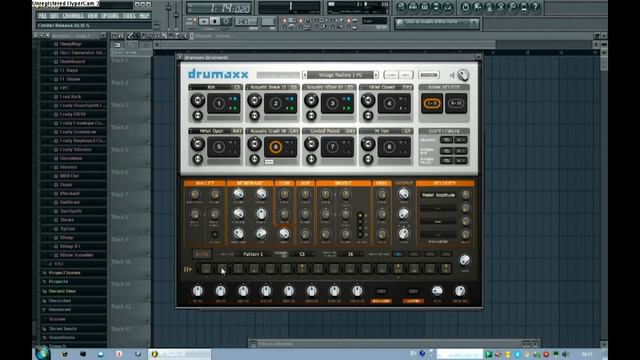Open the Pattern 1 selector
640x360 pixels.
pos(253,254)
